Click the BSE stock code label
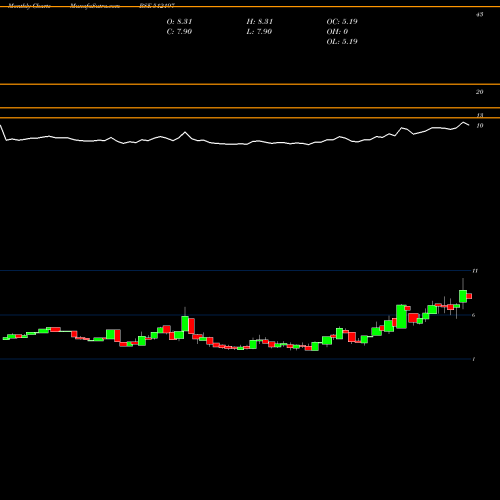This screenshot has height=500, width=500. [x=157, y=6]
